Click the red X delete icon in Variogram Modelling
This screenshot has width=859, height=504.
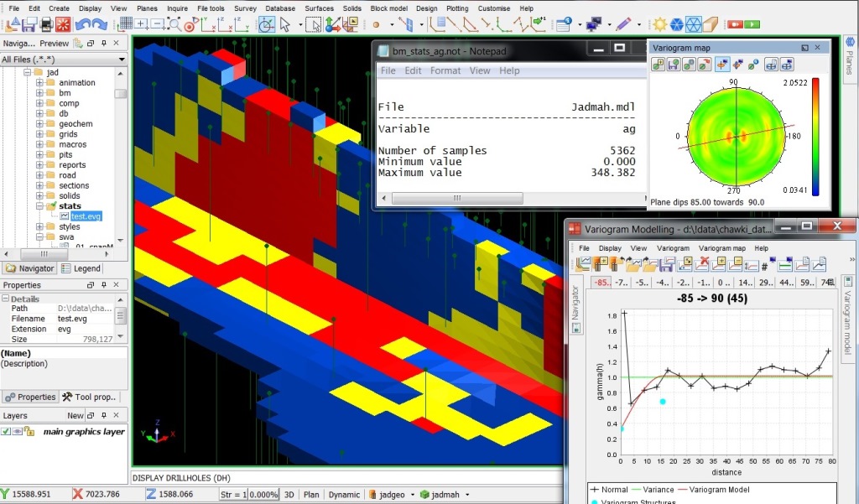click(x=704, y=264)
